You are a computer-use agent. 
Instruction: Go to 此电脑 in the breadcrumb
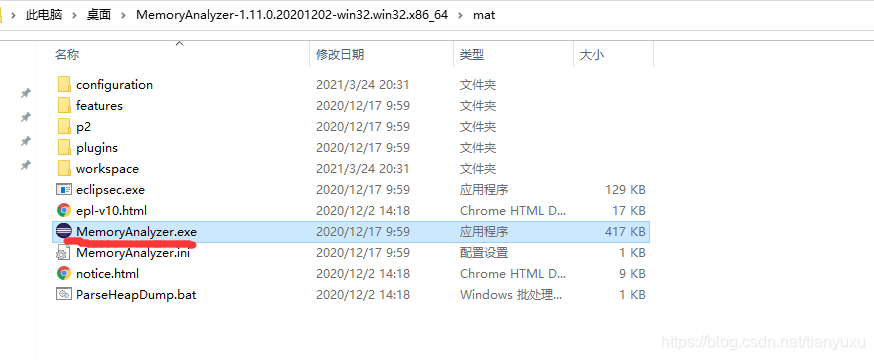pyautogui.click(x=44, y=15)
